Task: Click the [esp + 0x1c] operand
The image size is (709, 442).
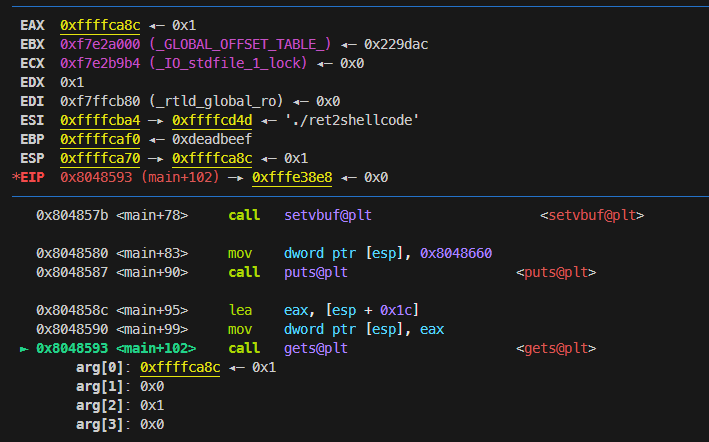Action: tap(372, 310)
